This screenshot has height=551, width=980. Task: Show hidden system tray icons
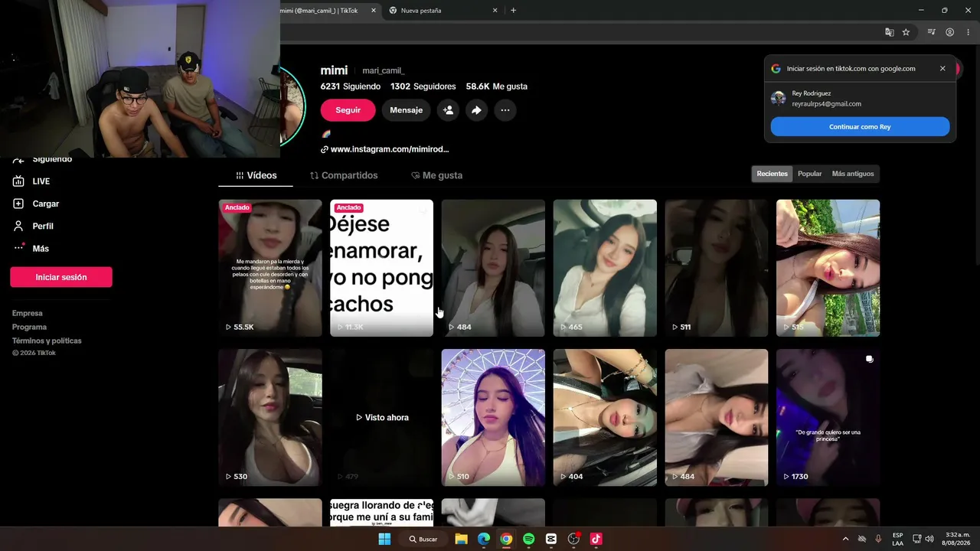coord(845,539)
